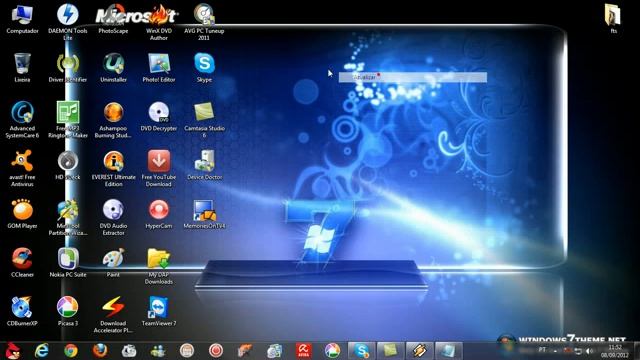Launch Photo! Editor

point(159,67)
